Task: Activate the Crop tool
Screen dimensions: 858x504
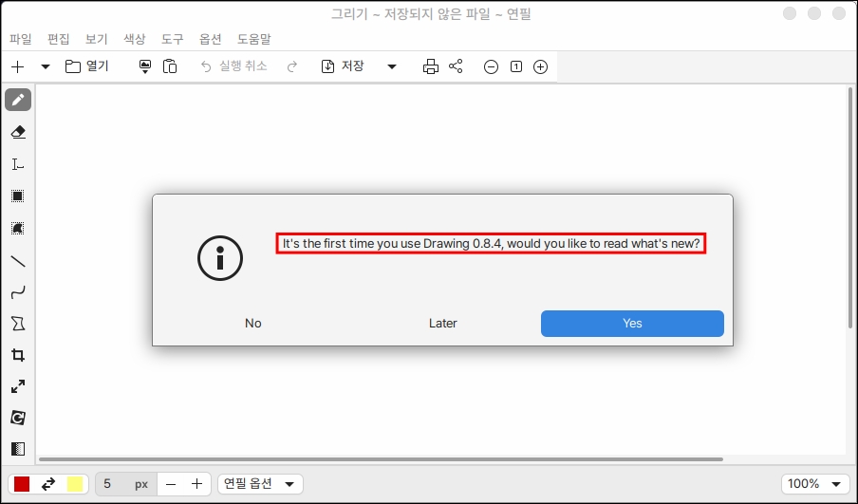Action: point(18,355)
